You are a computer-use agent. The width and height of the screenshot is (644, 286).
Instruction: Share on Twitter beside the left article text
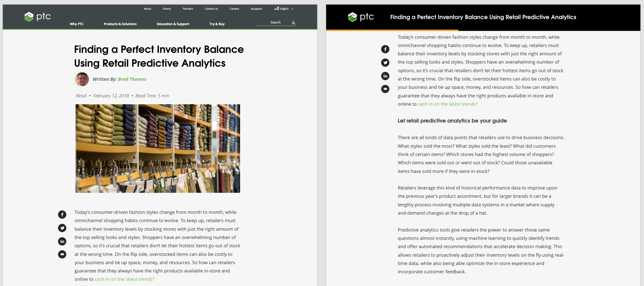62,228
